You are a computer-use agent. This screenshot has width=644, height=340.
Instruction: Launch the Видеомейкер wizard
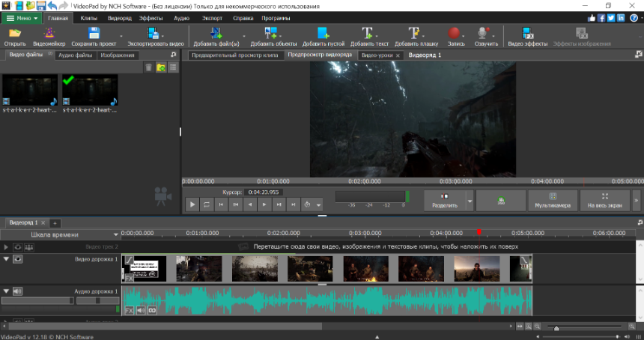click(x=49, y=33)
